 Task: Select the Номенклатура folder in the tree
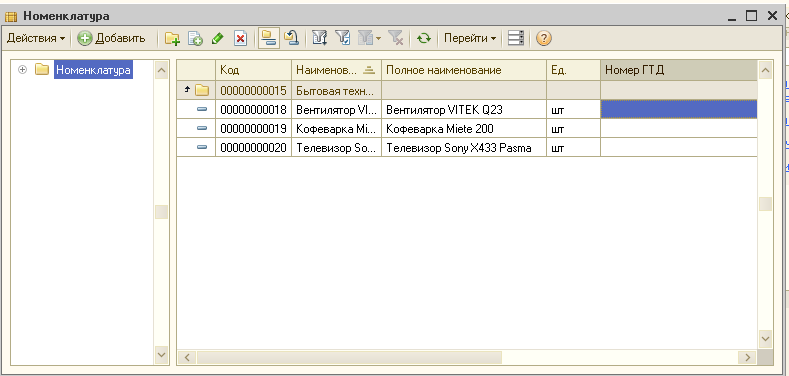pyautogui.click(x=93, y=70)
